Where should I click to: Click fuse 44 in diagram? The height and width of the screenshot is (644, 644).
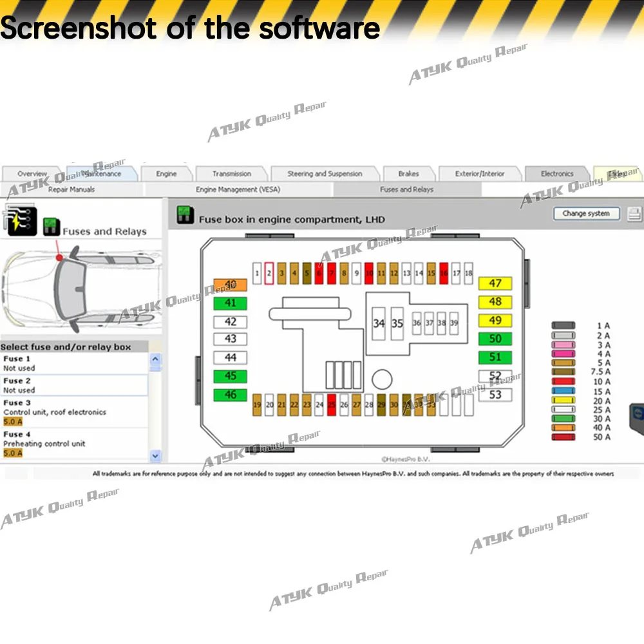pyautogui.click(x=231, y=357)
